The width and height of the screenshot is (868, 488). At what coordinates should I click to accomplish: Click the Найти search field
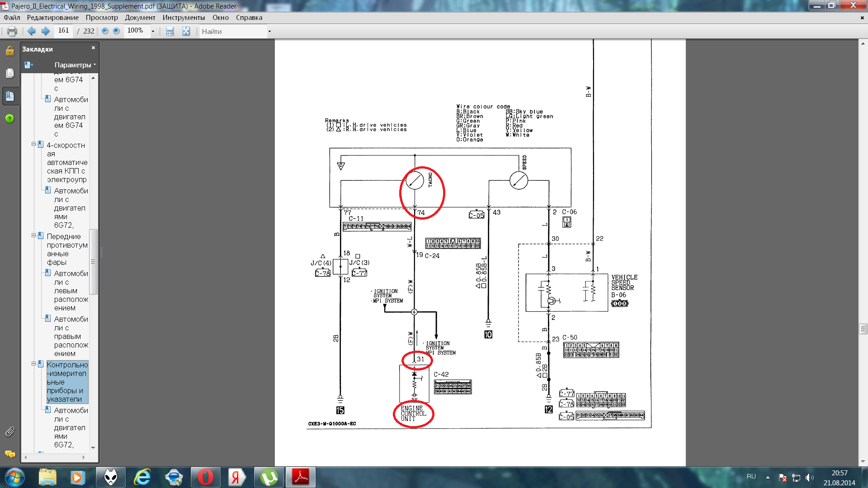click(x=233, y=31)
